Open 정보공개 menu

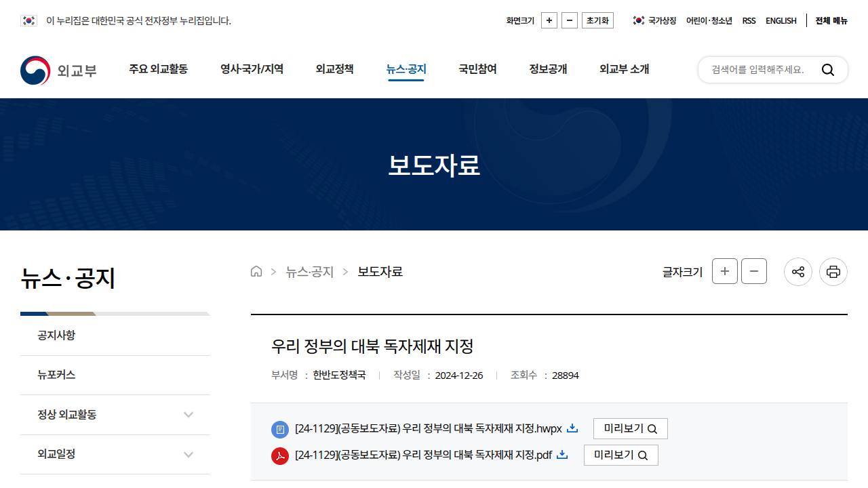548,69
